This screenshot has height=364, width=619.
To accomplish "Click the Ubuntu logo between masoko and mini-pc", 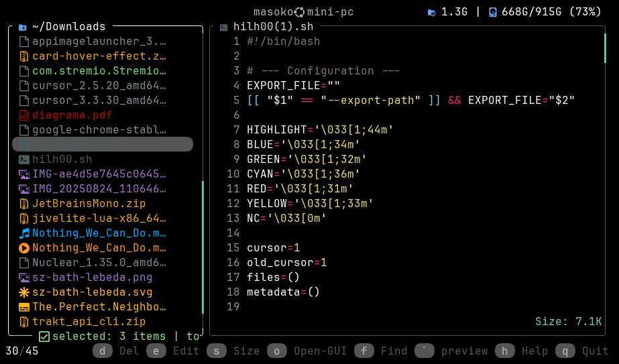I will pyautogui.click(x=300, y=12).
